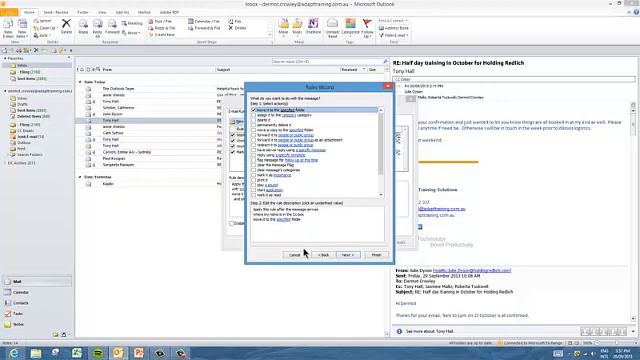640x360 pixels.
Task: Check 'assign it to the category category'
Action: tap(253, 115)
